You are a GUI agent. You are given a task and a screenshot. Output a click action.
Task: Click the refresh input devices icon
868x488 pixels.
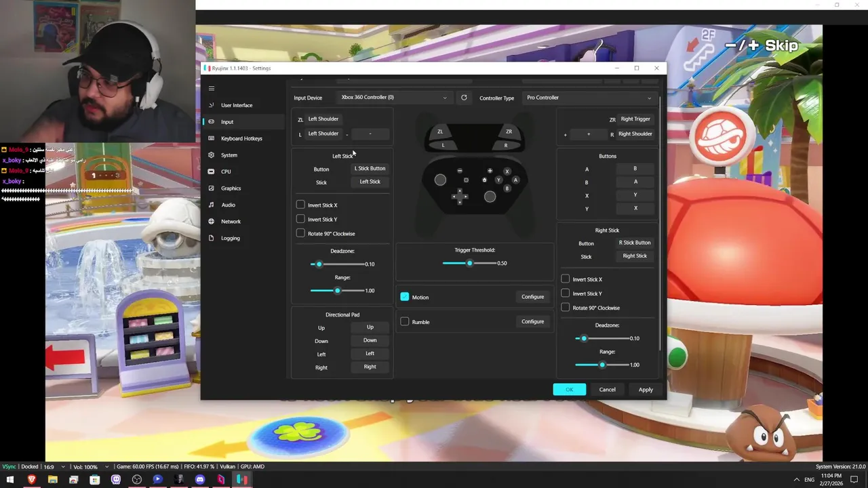click(x=464, y=98)
